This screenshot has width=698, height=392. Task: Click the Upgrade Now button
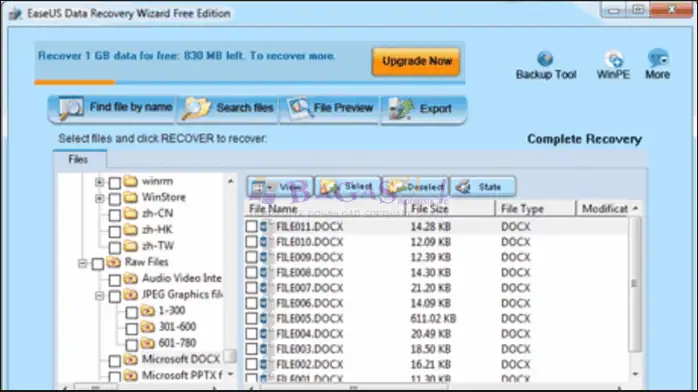coord(417,61)
